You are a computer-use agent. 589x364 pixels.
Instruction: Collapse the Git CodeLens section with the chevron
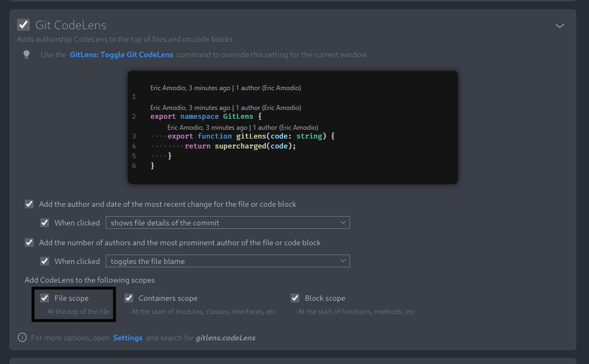point(559,25)
